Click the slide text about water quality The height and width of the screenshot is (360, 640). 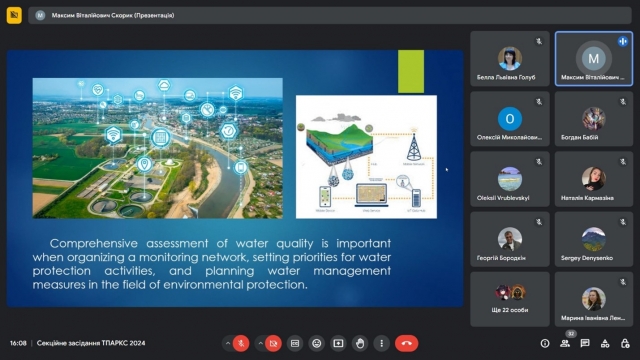pos(212,264)
